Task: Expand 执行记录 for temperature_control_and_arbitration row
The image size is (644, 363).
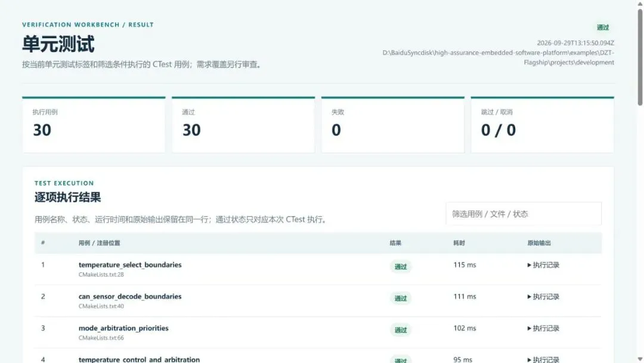Action: pos(543,359)
